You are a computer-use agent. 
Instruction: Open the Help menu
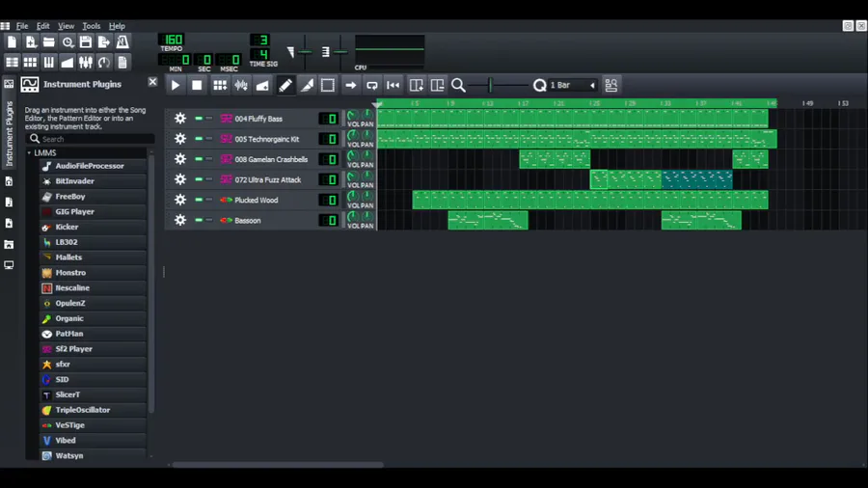tap(117, 26)
